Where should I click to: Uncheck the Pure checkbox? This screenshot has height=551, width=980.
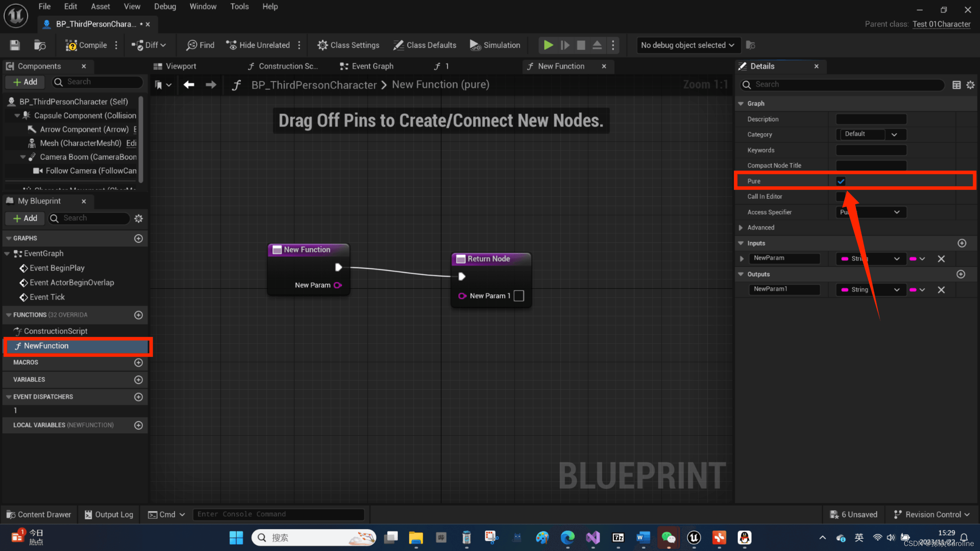coord(841,181)
